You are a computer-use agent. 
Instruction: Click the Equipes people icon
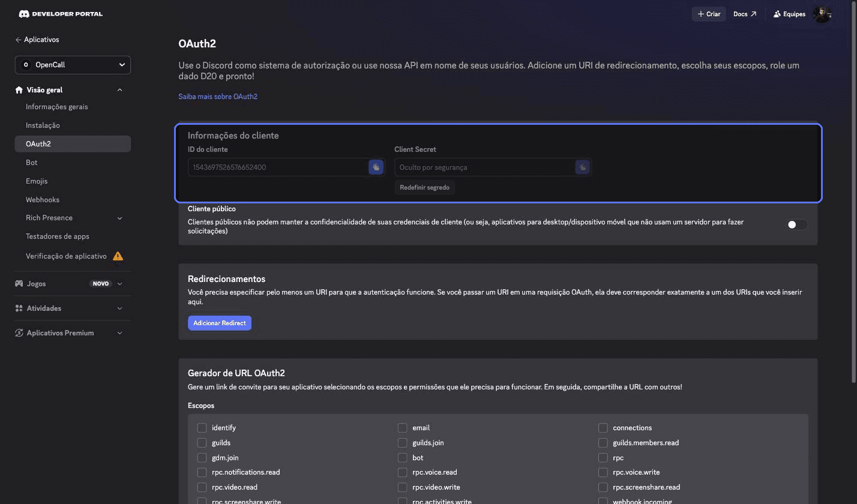pyautogui.click(x=777, y=14)
